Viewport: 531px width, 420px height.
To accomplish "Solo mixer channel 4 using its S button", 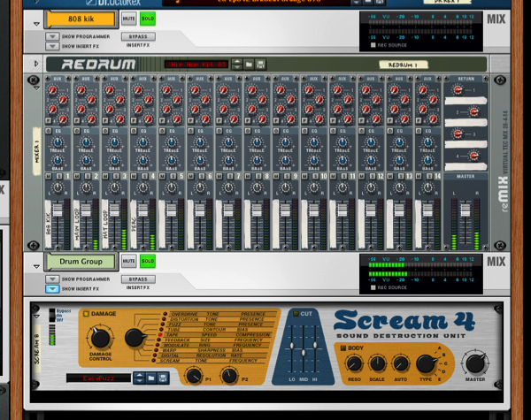I will click(x=144, y=176).
